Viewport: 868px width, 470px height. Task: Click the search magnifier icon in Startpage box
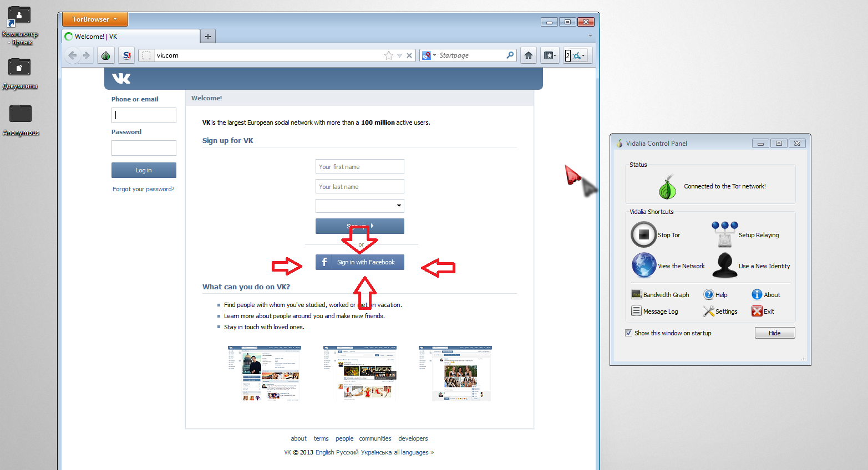(x=510, y=55)
